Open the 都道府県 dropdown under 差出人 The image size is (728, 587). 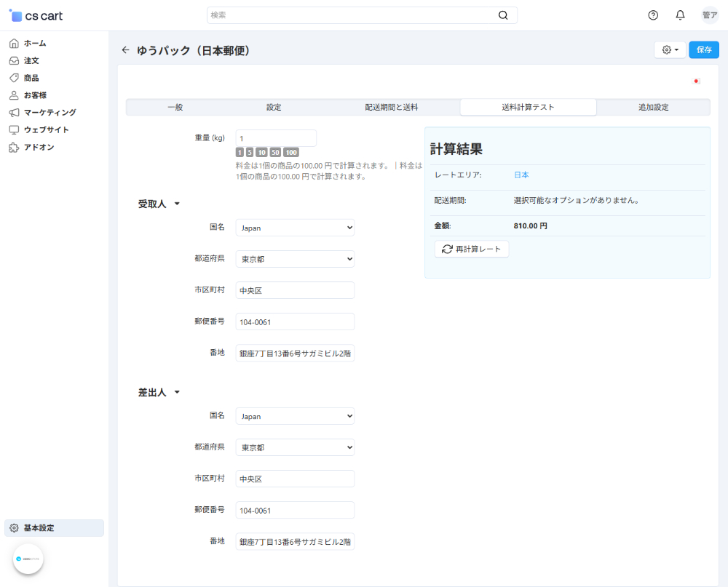pos(294,447)
